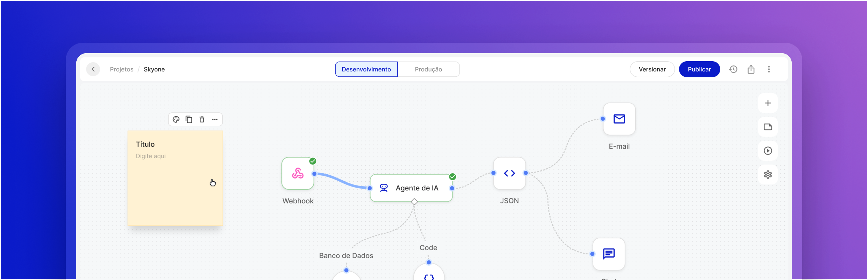Image resolution: width=868 pixels, height=280 pixels.
Task: Expand note's more options ellipsis
Action: point(215,120)
